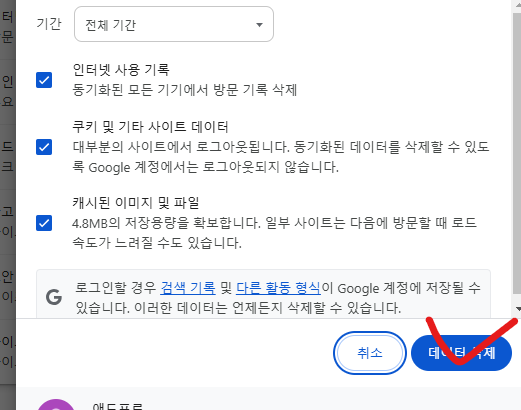
Task: Click the arrow inside the 기간 combo box
Action: click(x=259, y=25)
